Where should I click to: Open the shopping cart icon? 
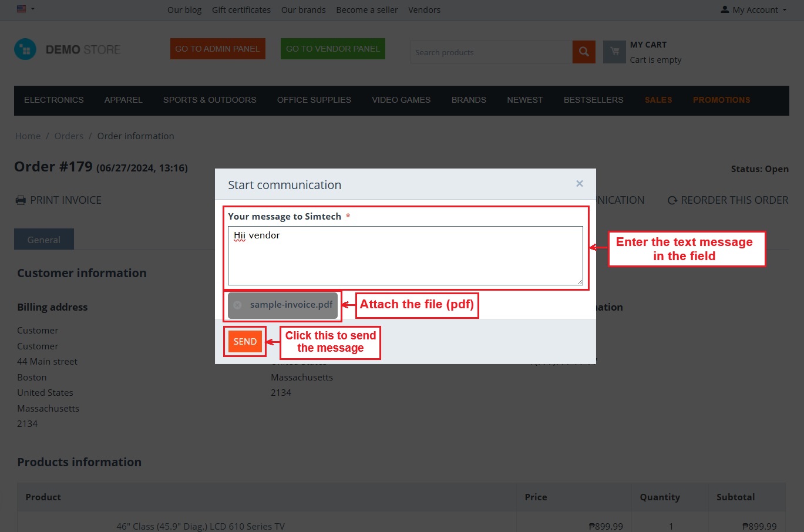[614, 52]
